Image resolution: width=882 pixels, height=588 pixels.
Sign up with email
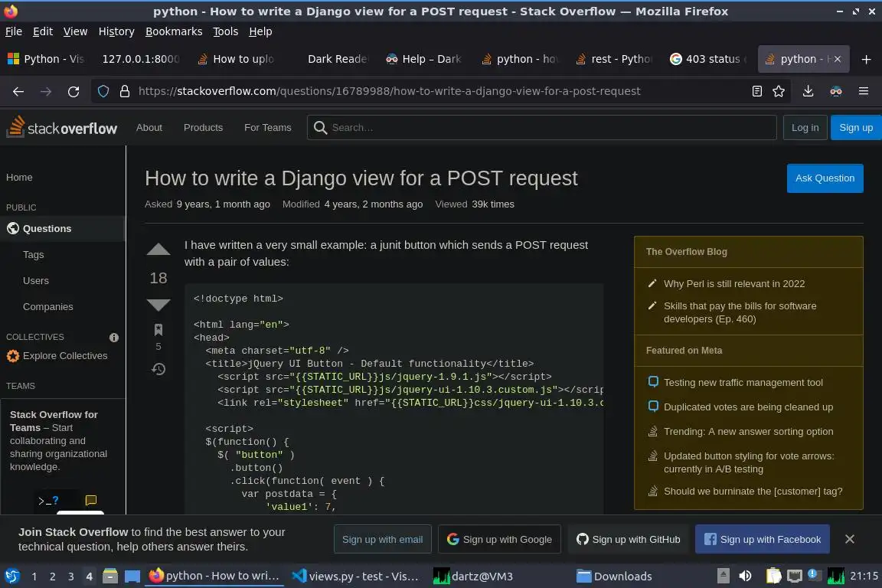pos(383,539)
